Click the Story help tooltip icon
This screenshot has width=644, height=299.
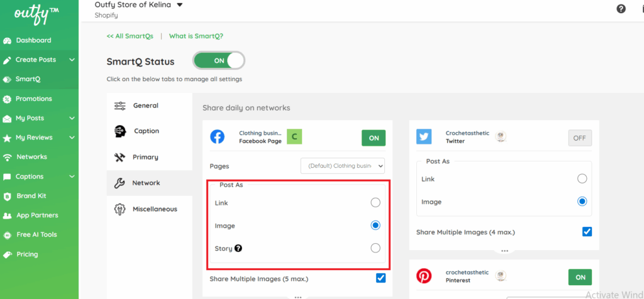(238, 248)
